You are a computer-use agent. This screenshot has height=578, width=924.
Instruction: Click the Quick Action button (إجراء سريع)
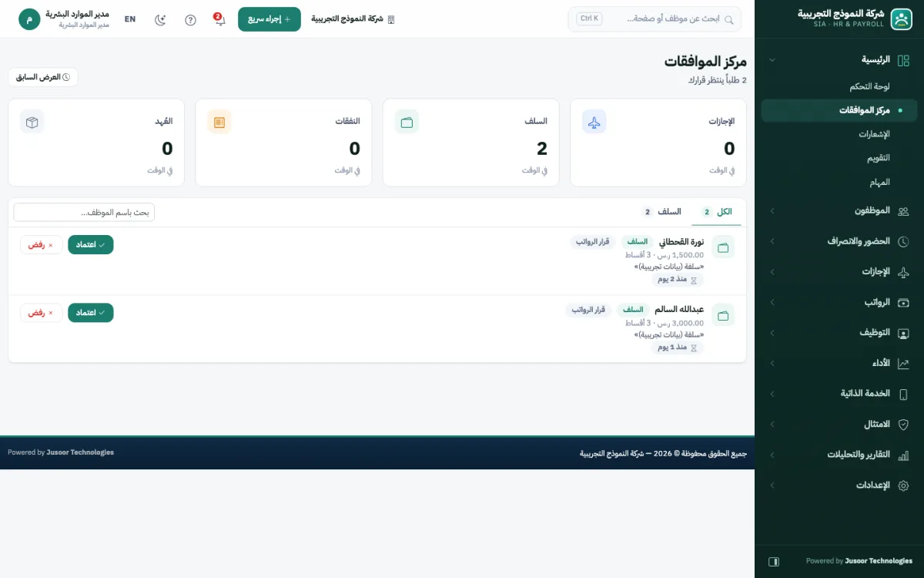[x=269, y=19]
